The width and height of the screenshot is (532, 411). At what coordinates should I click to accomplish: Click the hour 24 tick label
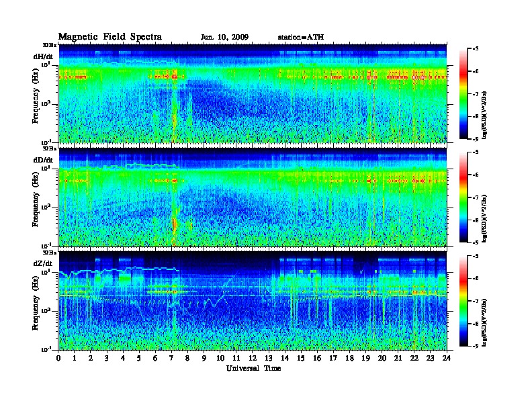coord(447,358)
